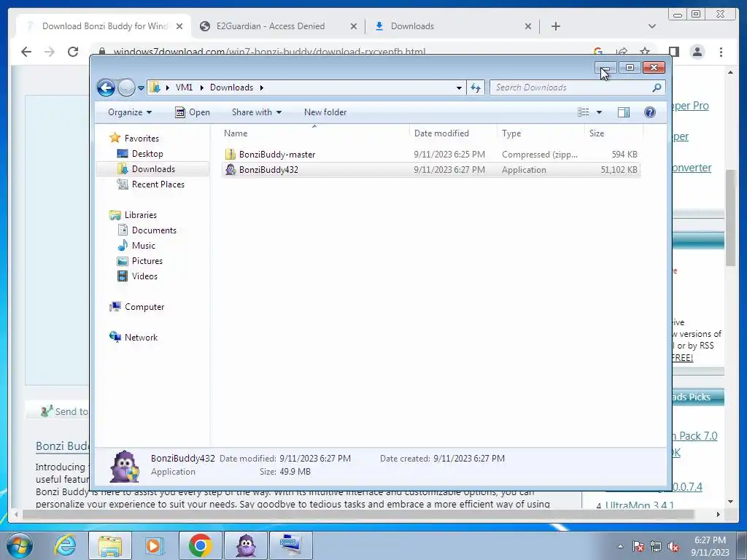Select the BonziBuddy432 application file
The image size is (747, 560).
click(430, 169)
